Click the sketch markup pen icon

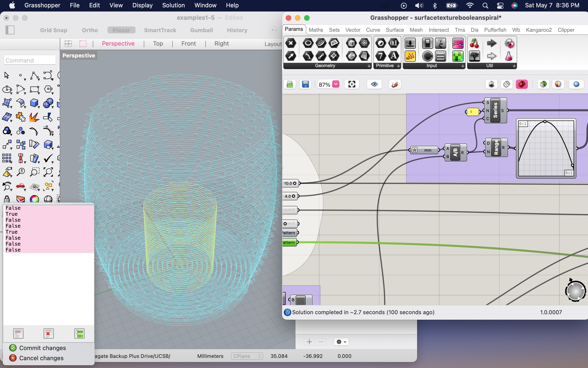coord(395,84)
